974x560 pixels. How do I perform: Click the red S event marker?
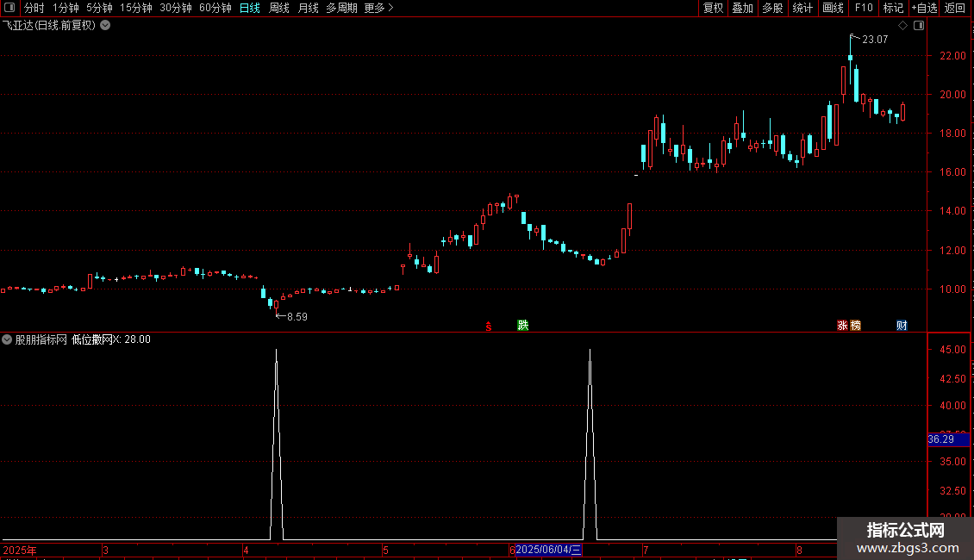tap(489, 326)
